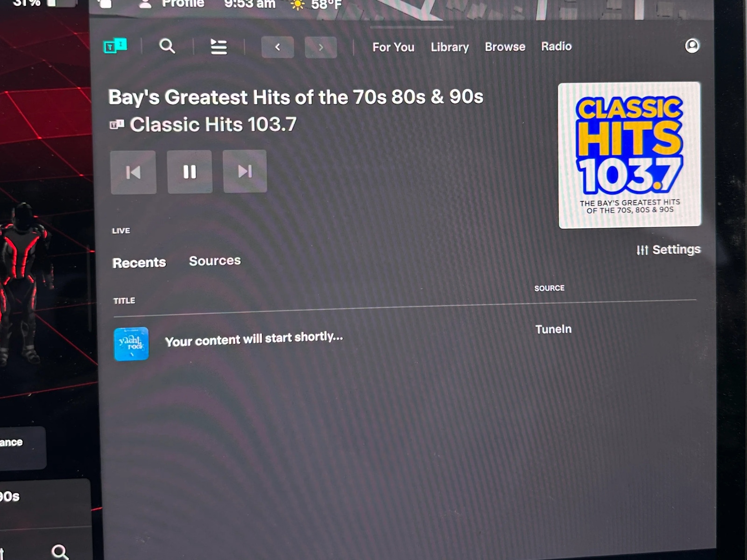The width and height of the screenshot is (747, 560).
Task: Tap the Classic Hits 103.7 station artwork
Action: pos(629,155)
